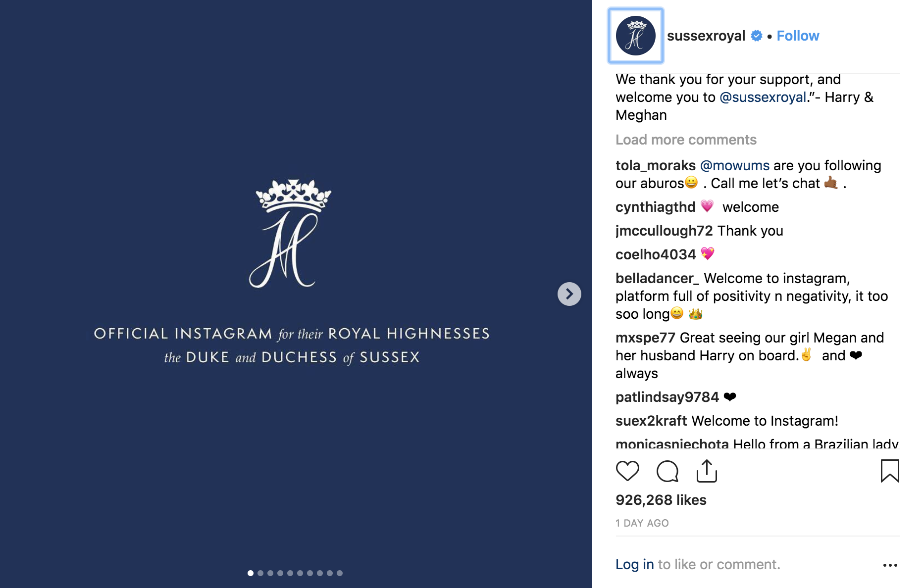Advance to the next carousel image arrow
Viewport: 923px width, 588px height.
click(569, 294)
